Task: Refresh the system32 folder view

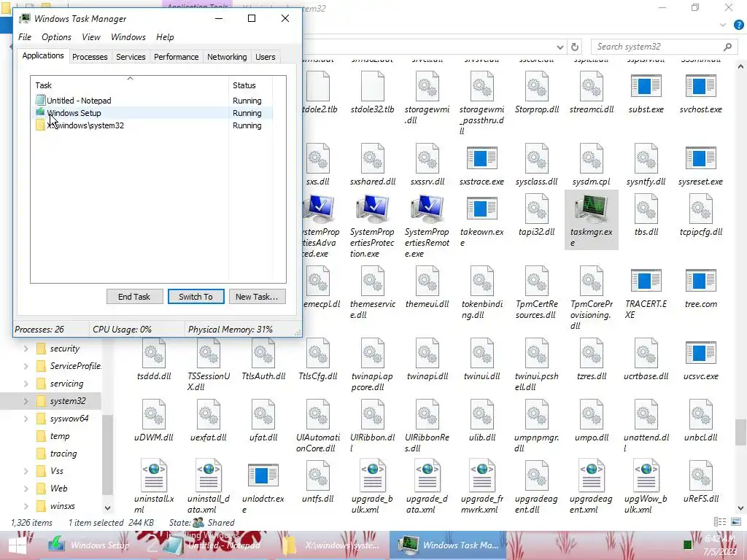Action: [575, 47]
